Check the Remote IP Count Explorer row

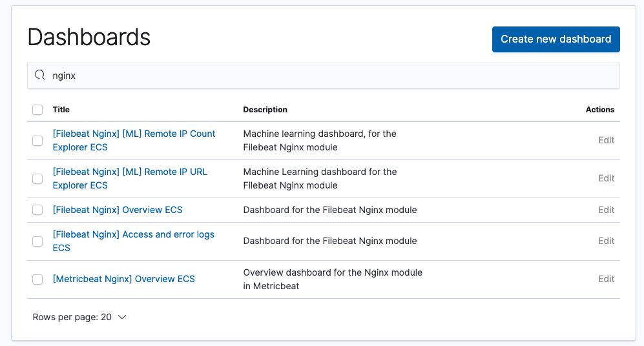click(37, 141)
